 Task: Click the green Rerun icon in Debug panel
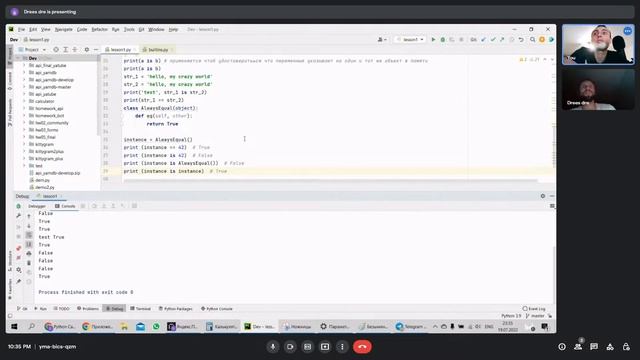pos(18,206)
